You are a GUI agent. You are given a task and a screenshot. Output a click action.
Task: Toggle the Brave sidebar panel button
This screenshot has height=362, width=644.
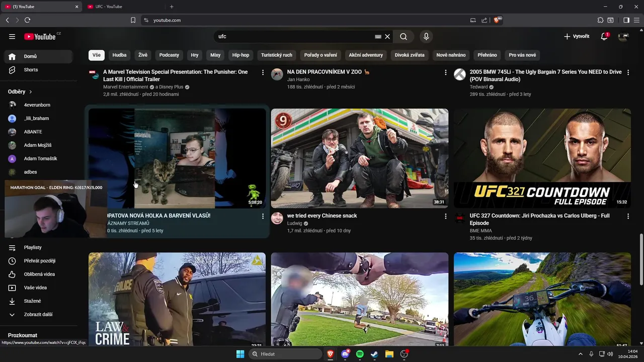click(x=626, y=20)
